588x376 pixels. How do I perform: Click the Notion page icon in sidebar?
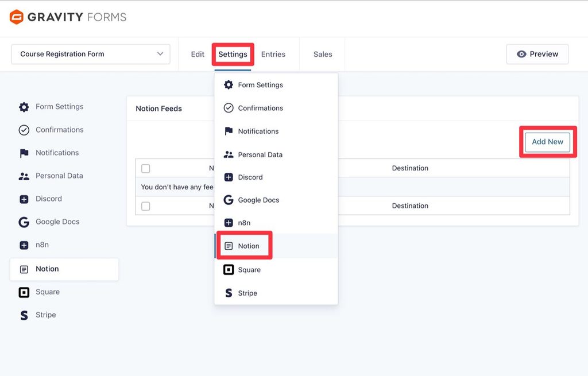point(24,269)
